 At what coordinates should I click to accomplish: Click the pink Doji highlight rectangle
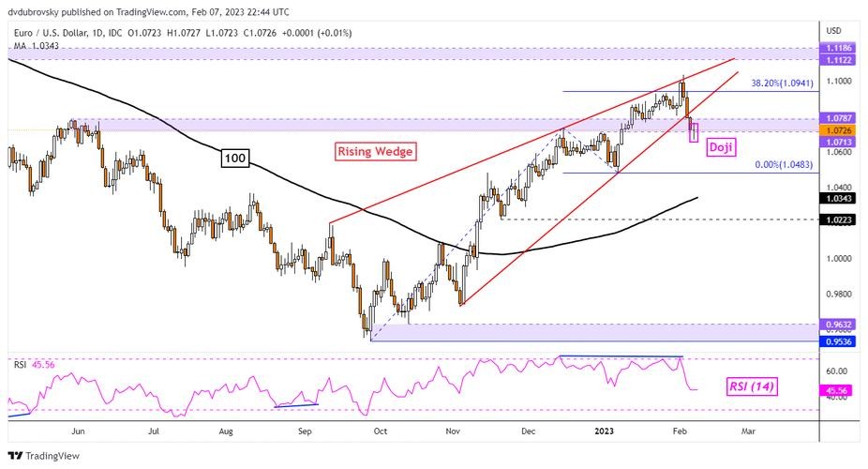point(695,130)
